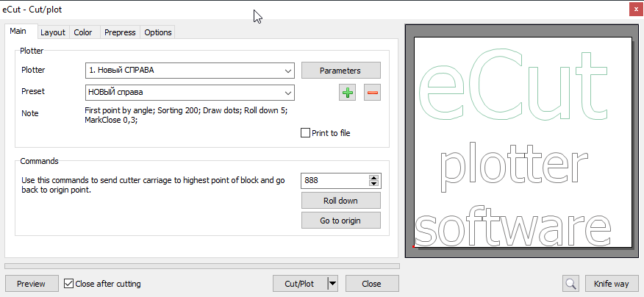
Task: Add a new preset with green plus icon
Action: point(348,93)
